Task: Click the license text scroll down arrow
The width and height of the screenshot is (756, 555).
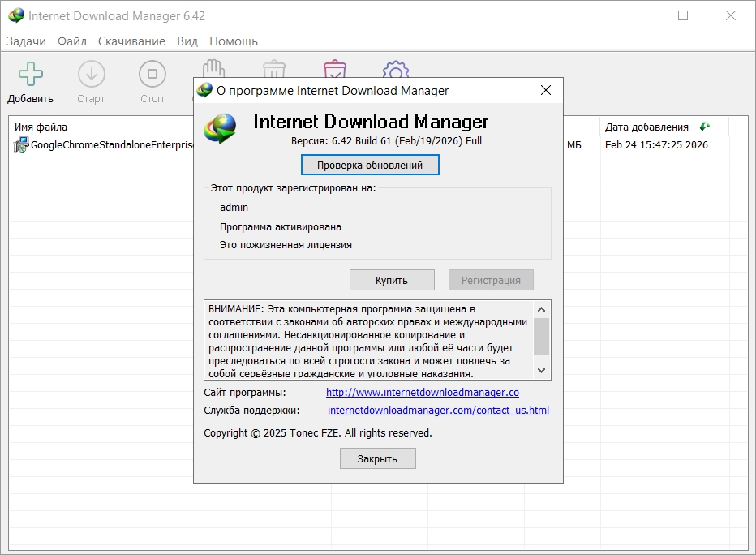Action: tap(541, 370)
